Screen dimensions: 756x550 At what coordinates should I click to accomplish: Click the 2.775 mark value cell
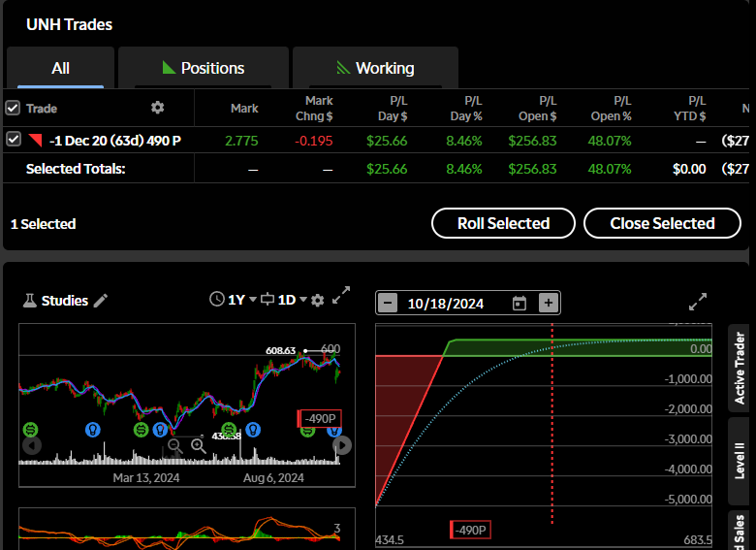click(x=241, y=141)
